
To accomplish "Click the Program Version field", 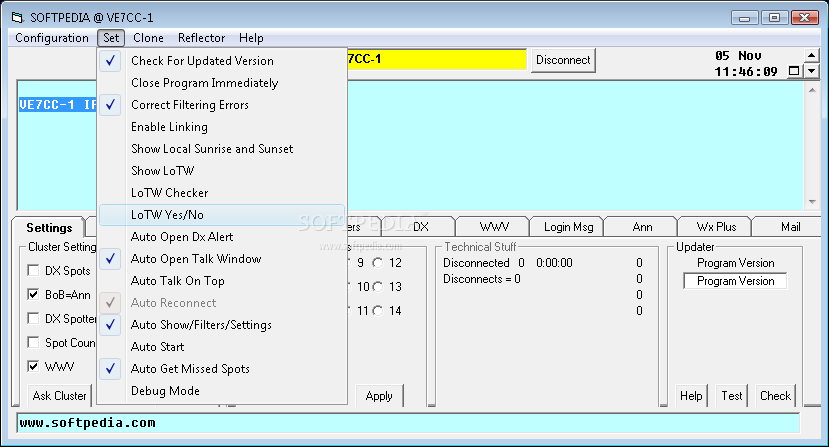I will tap(735, 281).
